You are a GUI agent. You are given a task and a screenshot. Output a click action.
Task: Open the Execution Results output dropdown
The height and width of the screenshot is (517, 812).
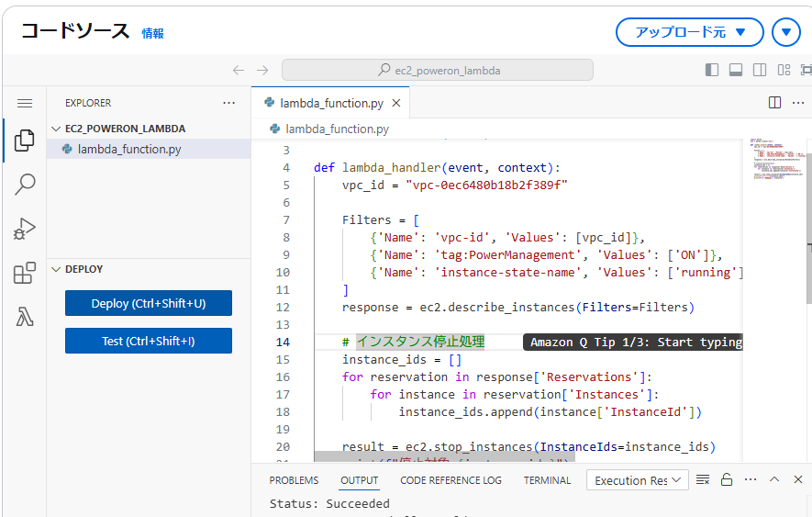coord(638,480)
